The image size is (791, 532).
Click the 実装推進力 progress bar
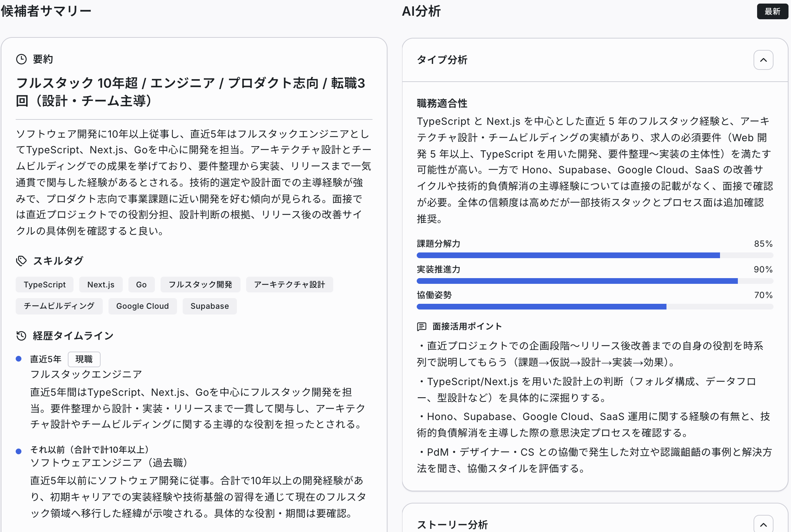tap(595, 281)
